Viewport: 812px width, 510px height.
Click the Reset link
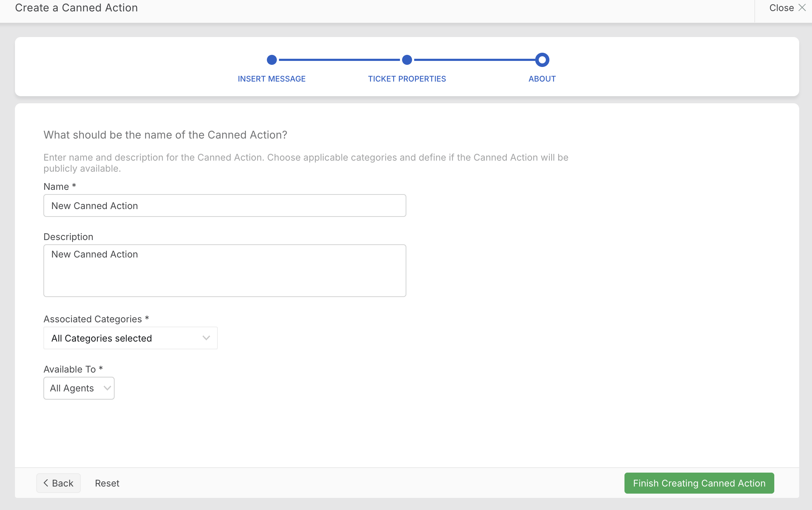click(107, 483)
